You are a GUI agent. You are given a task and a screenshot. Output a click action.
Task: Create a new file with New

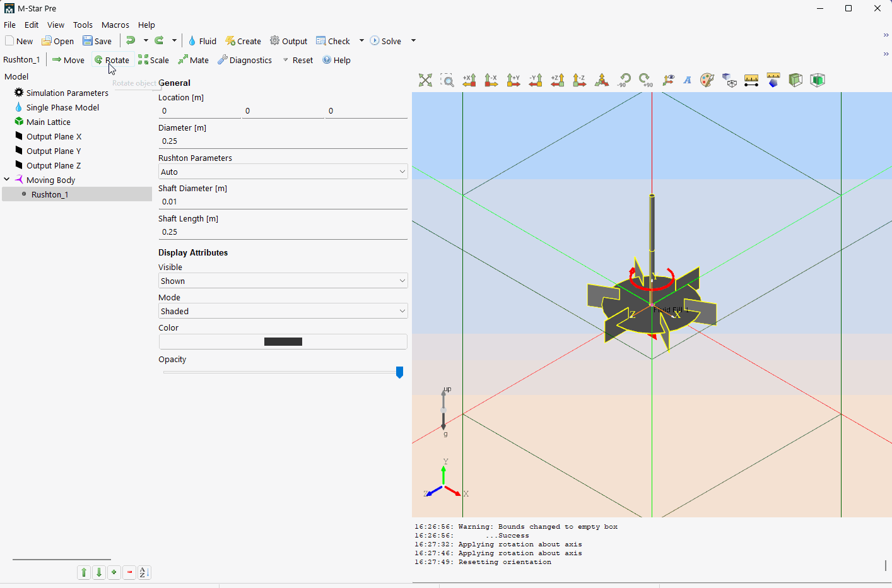19,41
